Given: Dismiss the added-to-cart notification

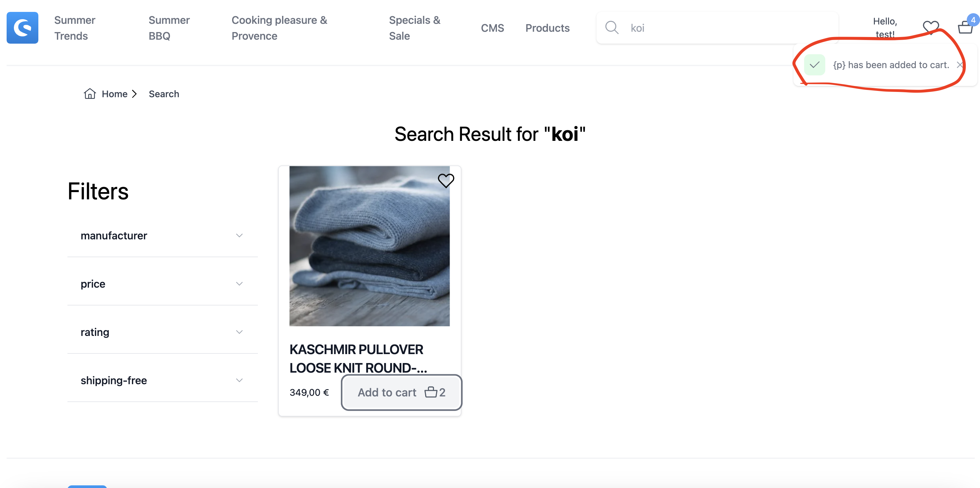Looking at the screenshot, I should pyautogui.click(x=960, y=65).
